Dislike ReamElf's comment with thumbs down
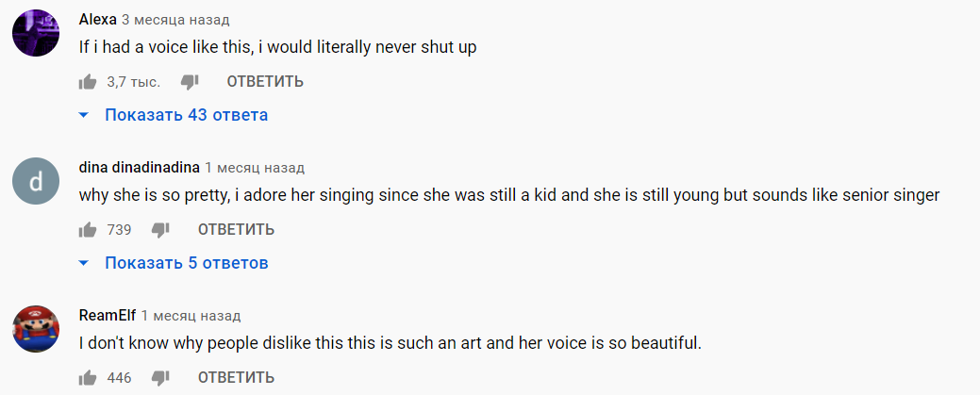The height and width of the screenshot is (395, 980). pyautogui.click(x=160, y=378)
